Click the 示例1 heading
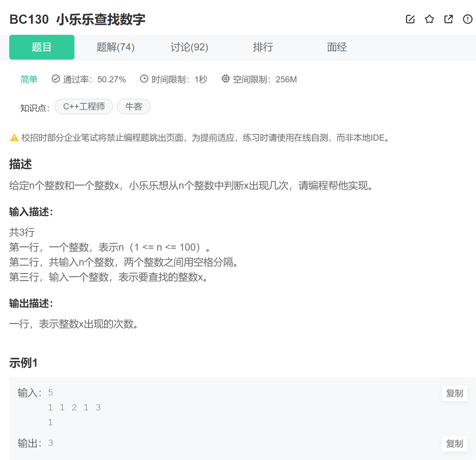The width and height of the screenshot is (476, 460). click(x=23, y=363)
